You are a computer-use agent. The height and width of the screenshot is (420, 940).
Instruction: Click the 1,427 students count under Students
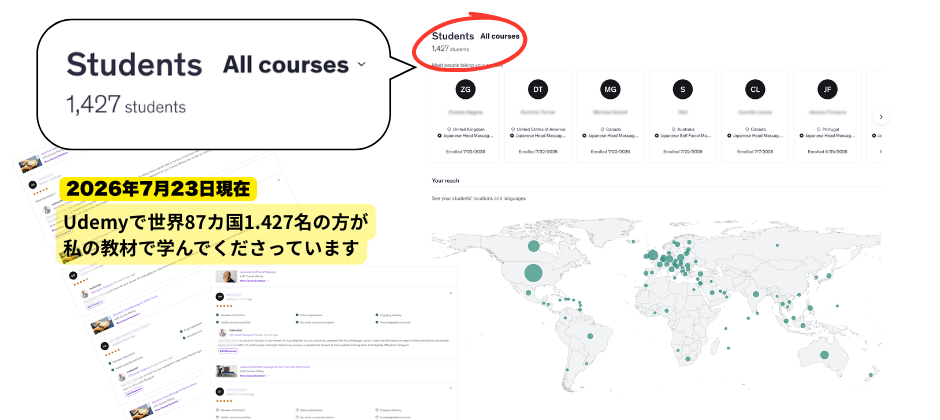pyautogui.click(x=450, y=49)
